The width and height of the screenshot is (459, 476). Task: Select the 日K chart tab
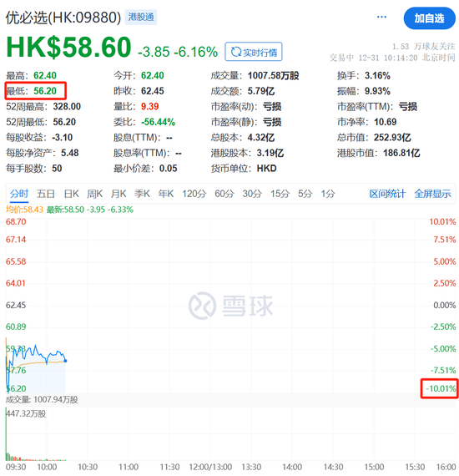pos(71,194)
